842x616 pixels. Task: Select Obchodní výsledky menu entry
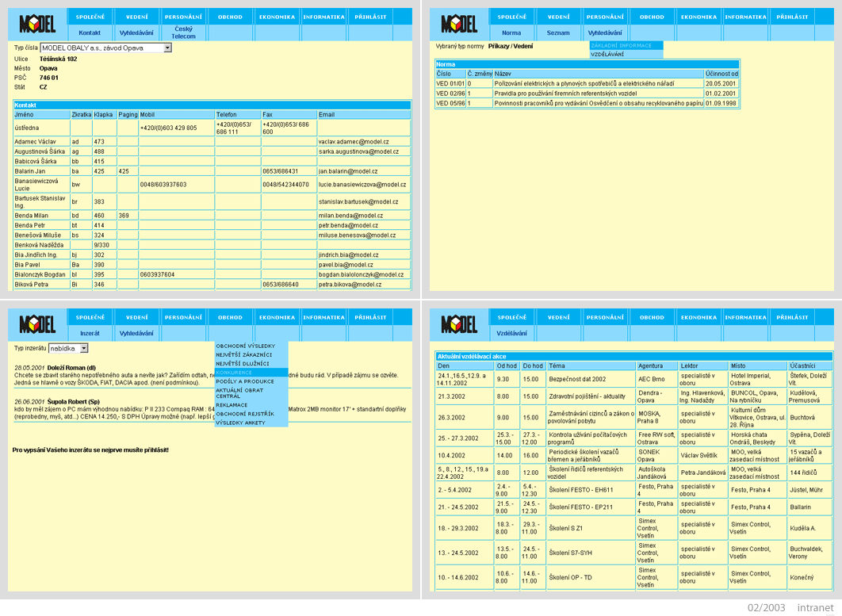click(x=251, y=346)
